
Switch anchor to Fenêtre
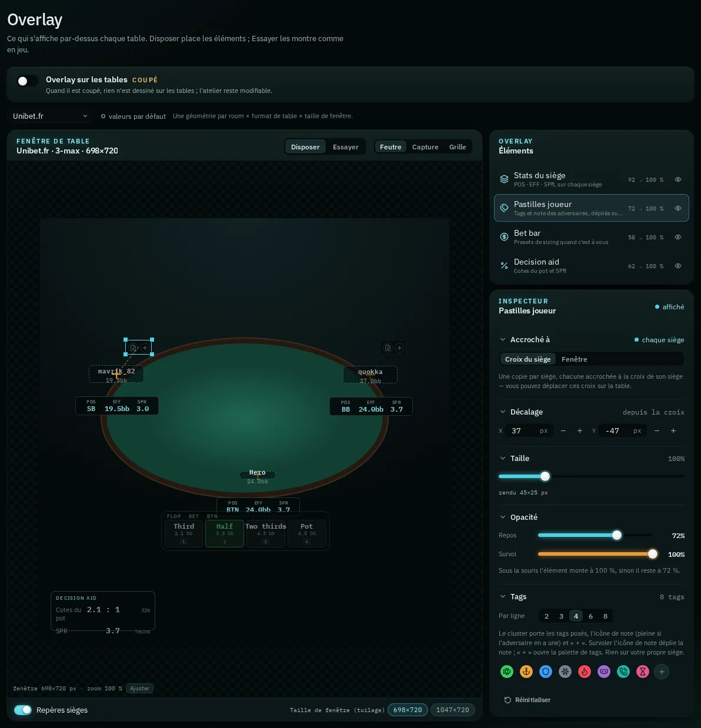coord(575,359)
